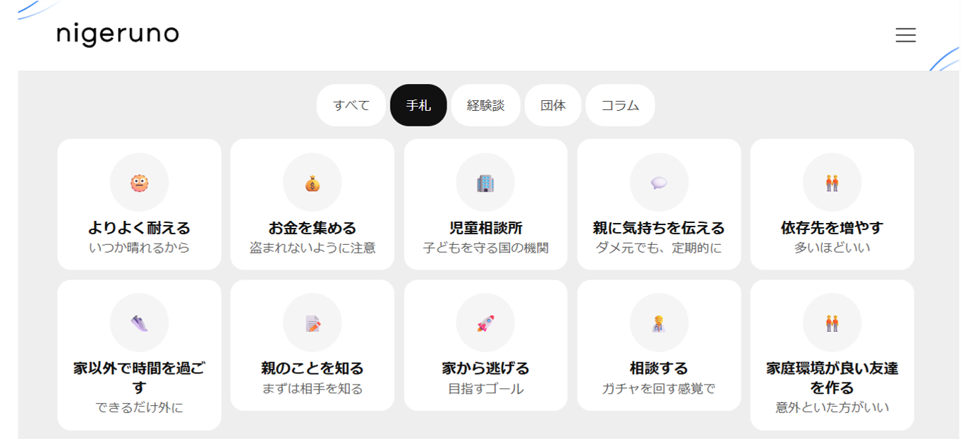The width and height of the screenshot is (980, 439).
Task: Open the 家から逃げる card title
Action: pyautogui.click(x=485, y=368)
